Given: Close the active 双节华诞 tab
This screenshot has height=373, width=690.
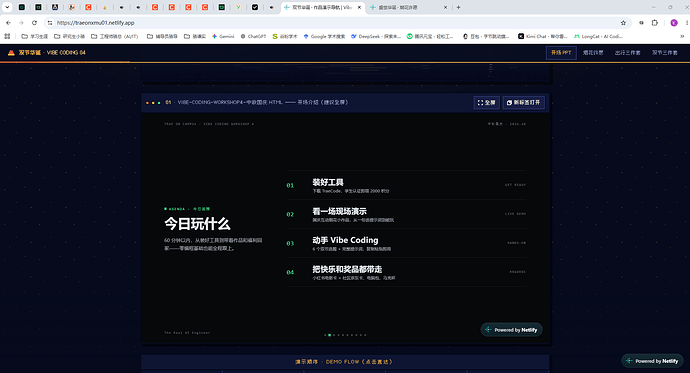Looking at the screenshot, I should tap(359, 7).
